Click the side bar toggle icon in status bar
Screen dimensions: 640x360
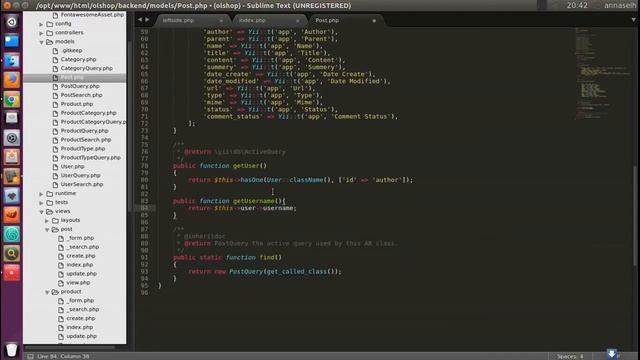[30, 356]
